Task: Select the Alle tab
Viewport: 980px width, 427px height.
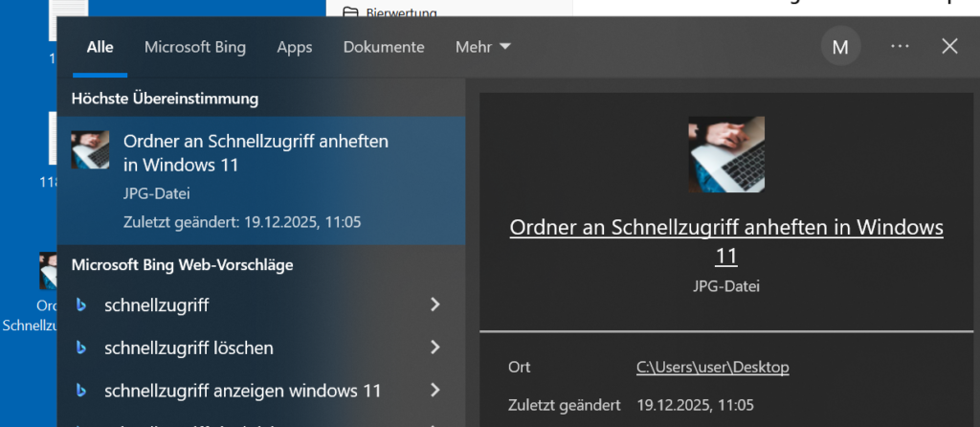Action: pyautogui.click(x=100, y=47)
